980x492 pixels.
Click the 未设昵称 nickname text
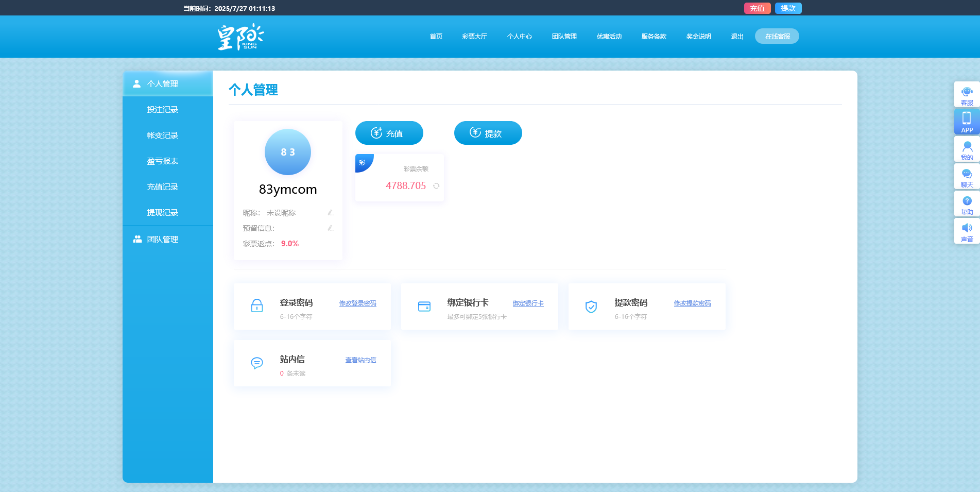281,213
